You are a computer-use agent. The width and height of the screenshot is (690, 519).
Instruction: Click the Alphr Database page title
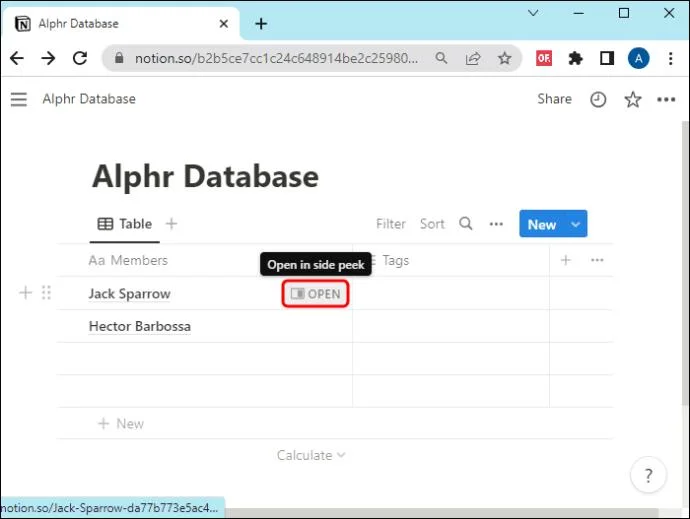(205, 176)
